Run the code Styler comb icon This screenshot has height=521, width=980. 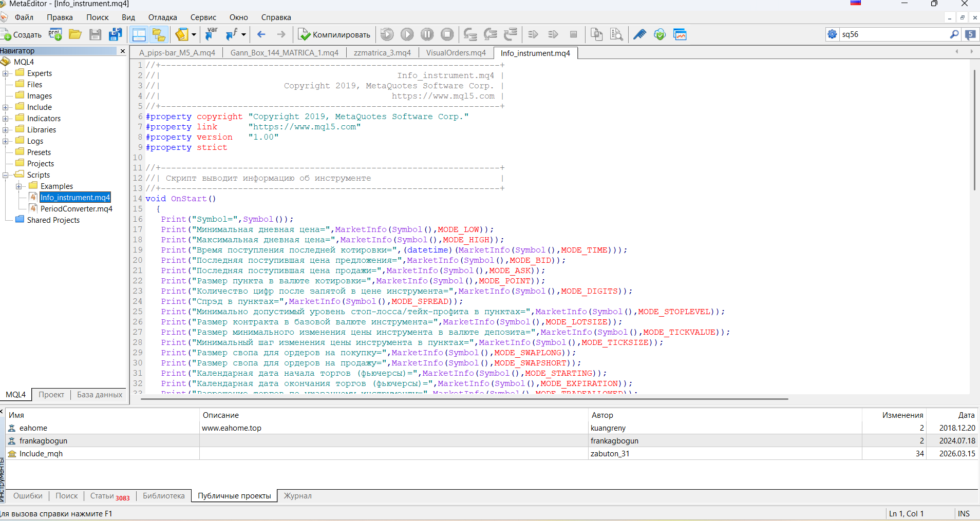(639, 34)
